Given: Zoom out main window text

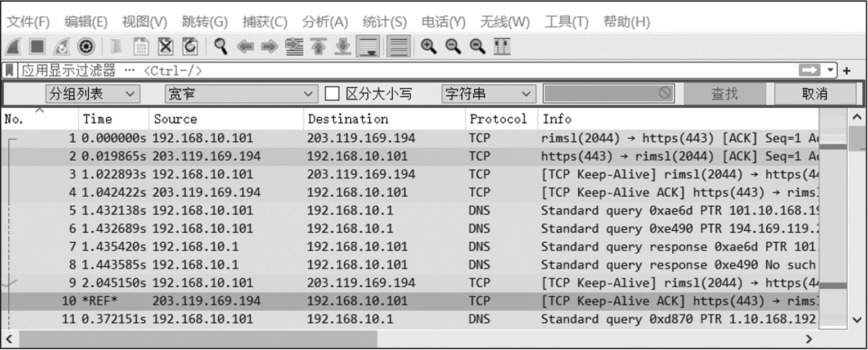Looking at the screenshot, I should click(x=453, y=46).
